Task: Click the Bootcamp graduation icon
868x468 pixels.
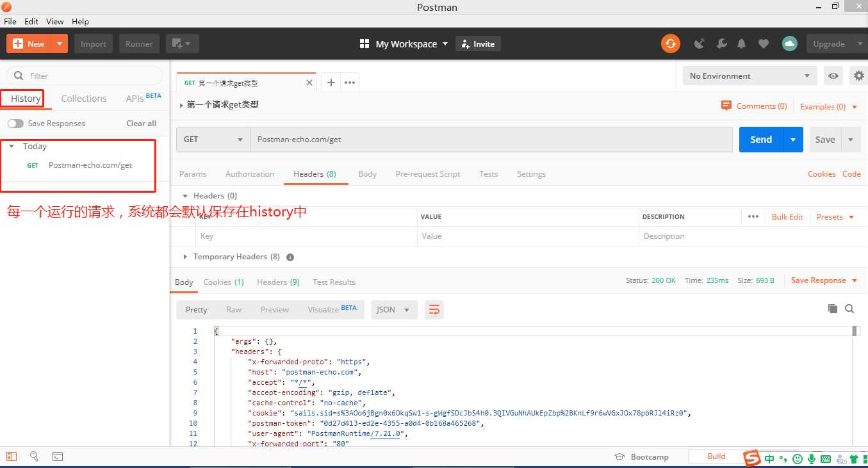Action: 619,457
